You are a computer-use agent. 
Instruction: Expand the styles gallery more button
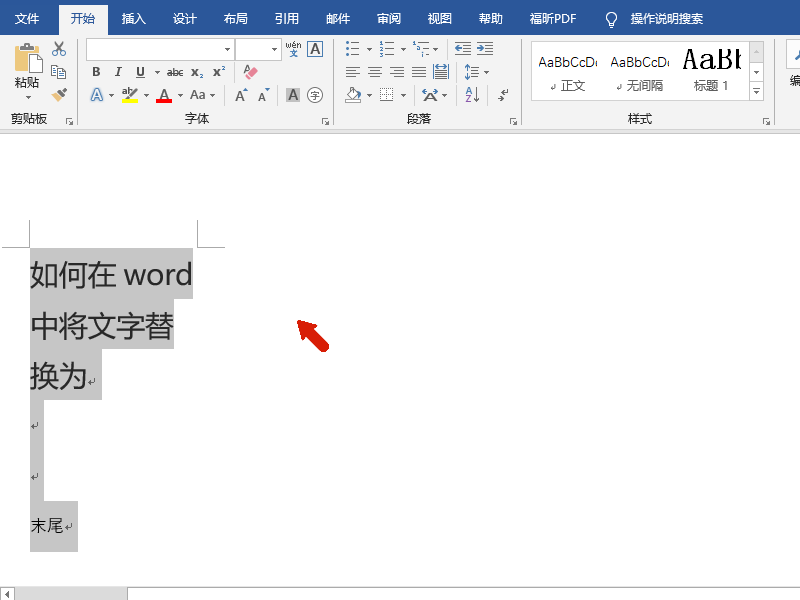757,92
